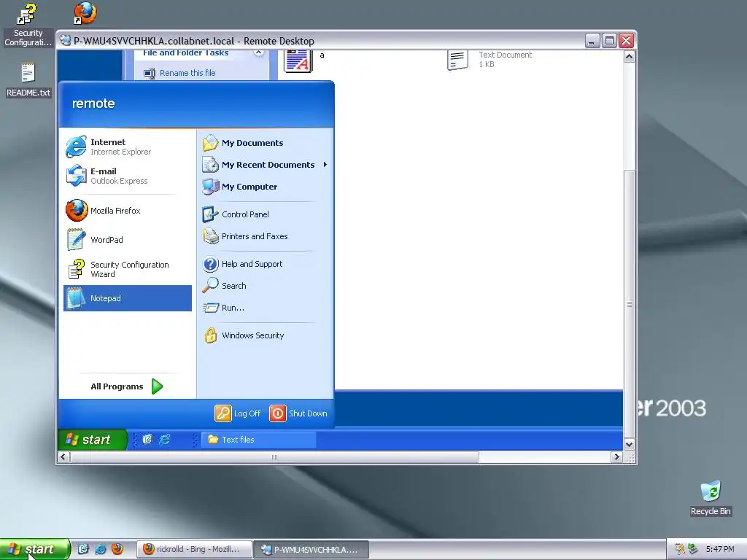Open Control Panel

[x=265, y=214]
